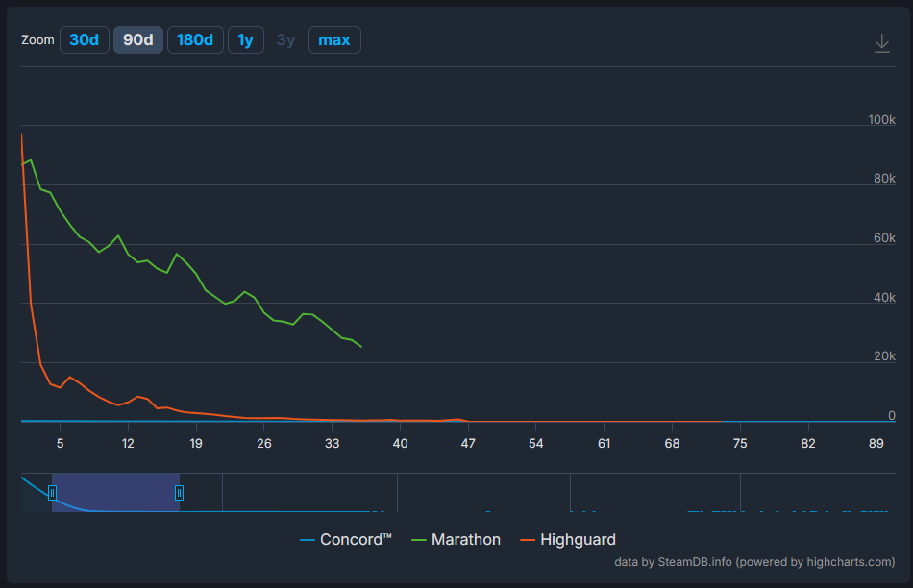This screenshot has height=588, width=913.
Task: Click the SteamDB.info data credit text
Action: [x=754, y=562]
